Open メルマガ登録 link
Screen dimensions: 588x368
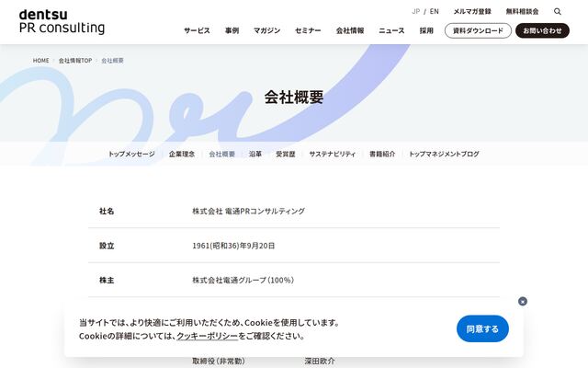(472, 12)
